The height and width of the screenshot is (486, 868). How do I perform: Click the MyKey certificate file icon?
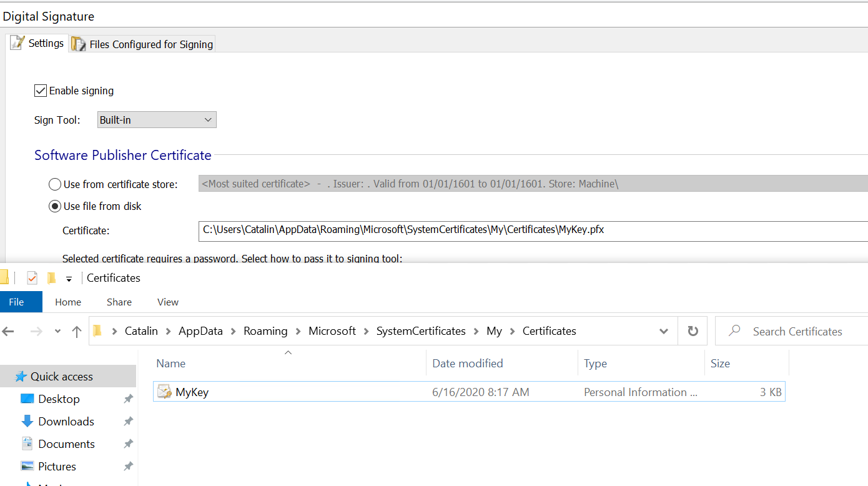click(x=164, y=392)
